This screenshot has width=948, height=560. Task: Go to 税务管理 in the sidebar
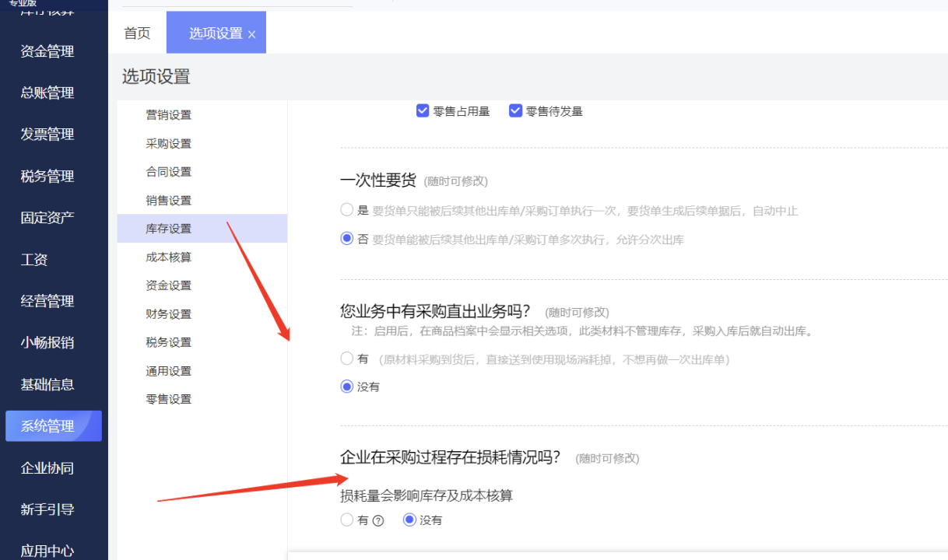47,177
